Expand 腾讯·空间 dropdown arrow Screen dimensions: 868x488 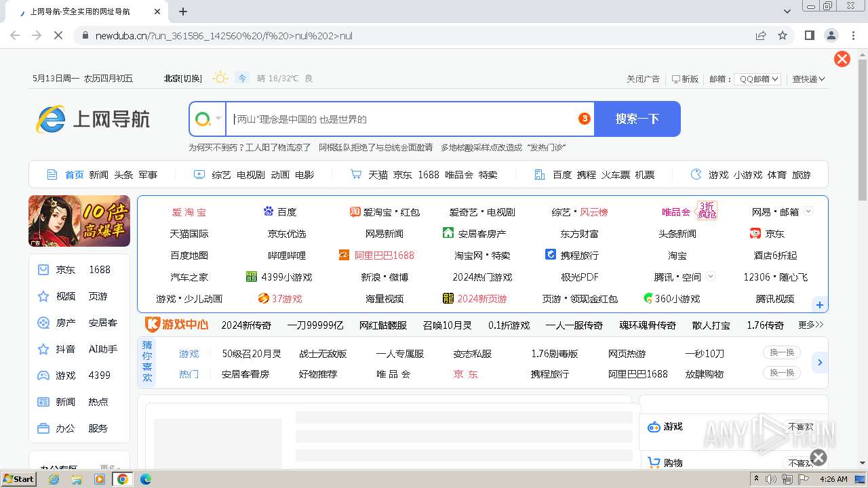[x=711, y=277]
